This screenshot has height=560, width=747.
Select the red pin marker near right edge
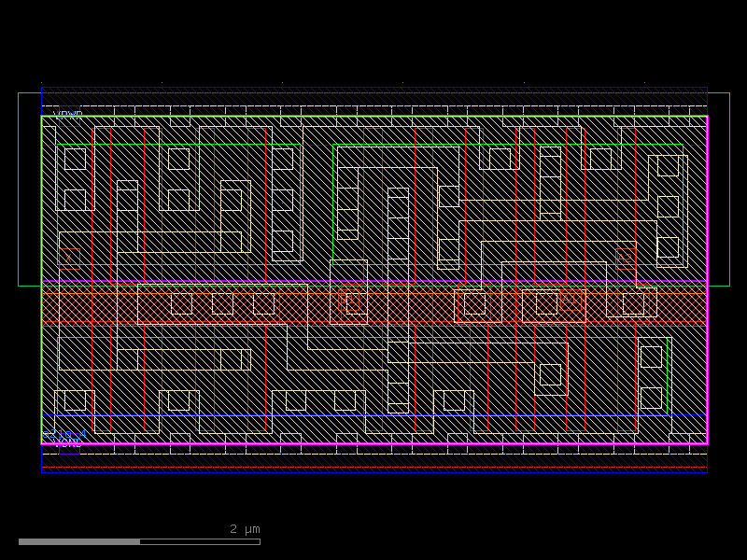[625, 257]
